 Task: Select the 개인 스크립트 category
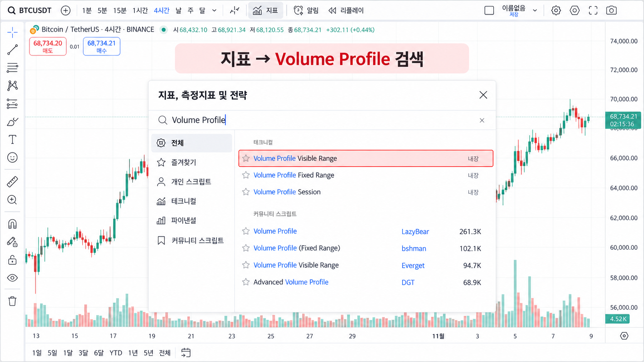(192, 182)
